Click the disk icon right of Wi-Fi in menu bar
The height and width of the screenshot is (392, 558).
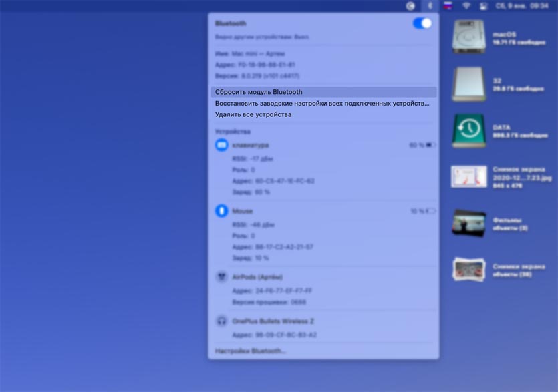pyautogui.click(x=483, y=6)
